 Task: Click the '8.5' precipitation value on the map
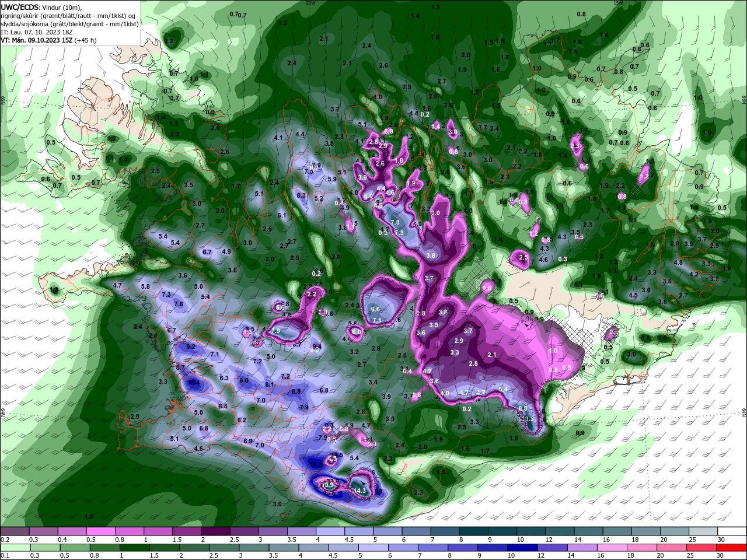pyautogui.click(x=296, y=391)
